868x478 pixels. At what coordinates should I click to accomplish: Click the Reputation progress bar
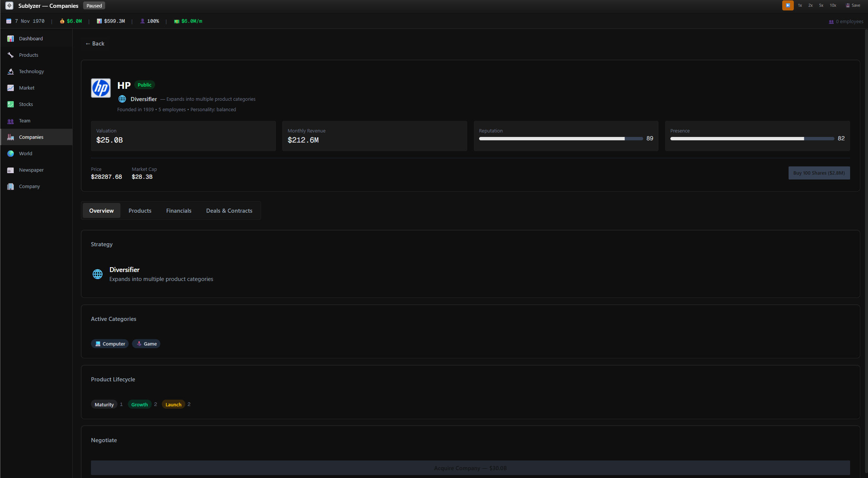pyautogui.click(x=560, y=138)
